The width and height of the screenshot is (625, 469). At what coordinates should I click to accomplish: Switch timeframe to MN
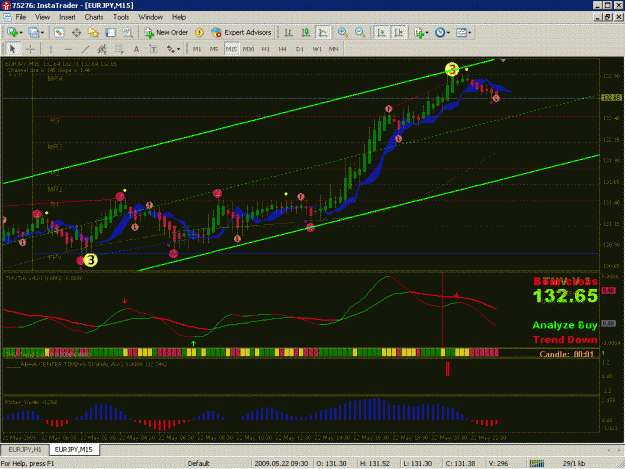[x=334, y=49]
